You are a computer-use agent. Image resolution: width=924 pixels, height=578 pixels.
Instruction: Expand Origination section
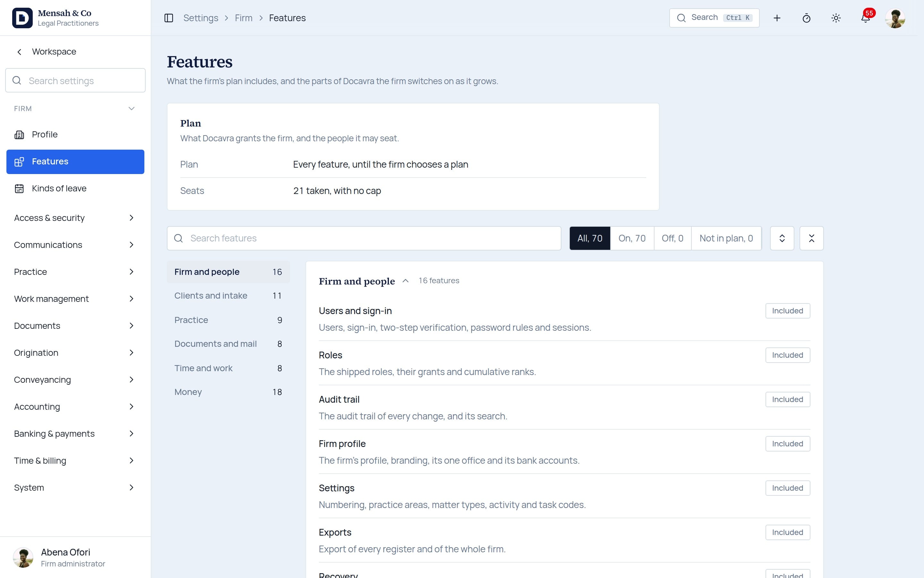[75, 353]
